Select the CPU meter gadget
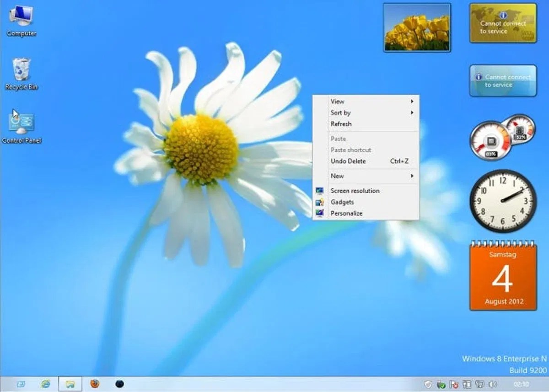 493,140
